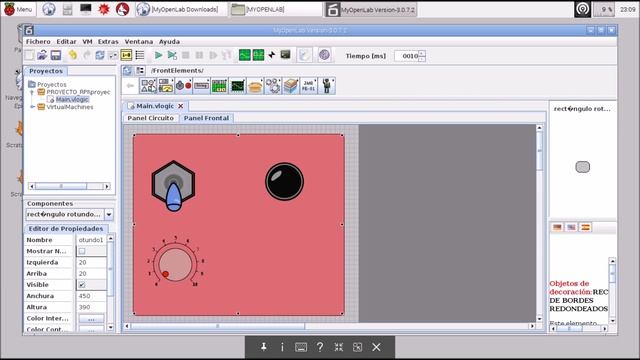The image size is (640, 360).
Task: Switch to MYOPENLAB taskbar window
Action: 275,9
